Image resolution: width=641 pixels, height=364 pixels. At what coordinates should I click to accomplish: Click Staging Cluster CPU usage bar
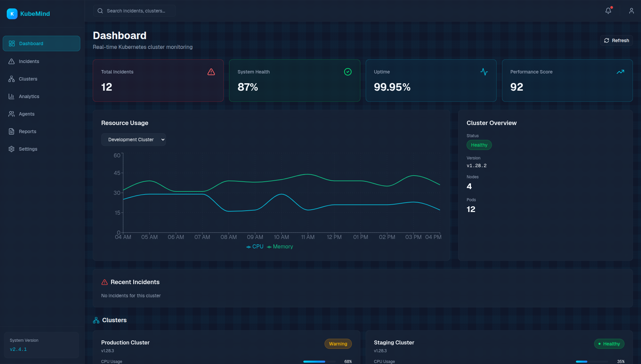(x=592, y=362)
